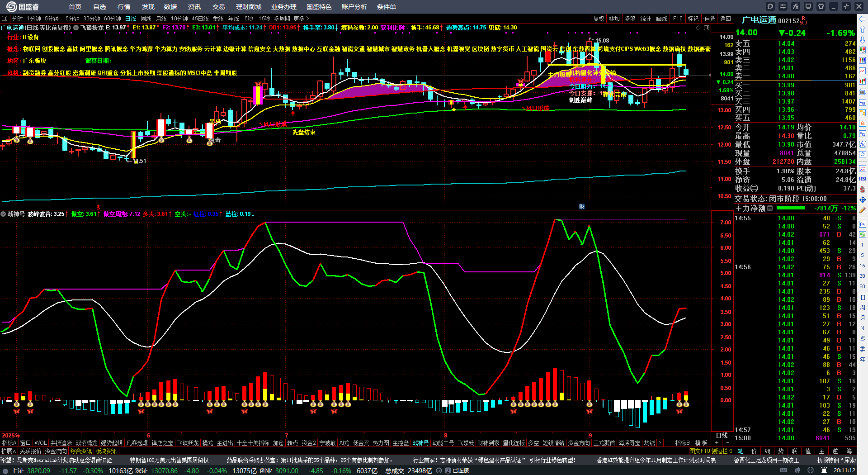The image size is (868, 475).
Task: Click the FS icon in the right sidebar
Action: point(863,224)
